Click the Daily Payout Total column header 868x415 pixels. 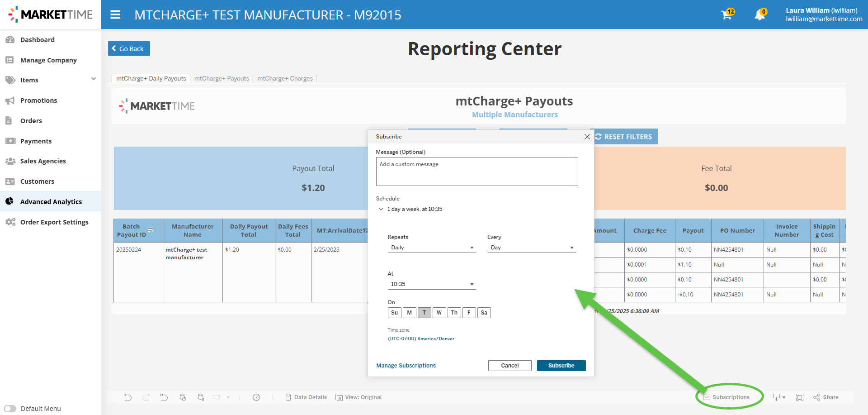pos(249,230)
